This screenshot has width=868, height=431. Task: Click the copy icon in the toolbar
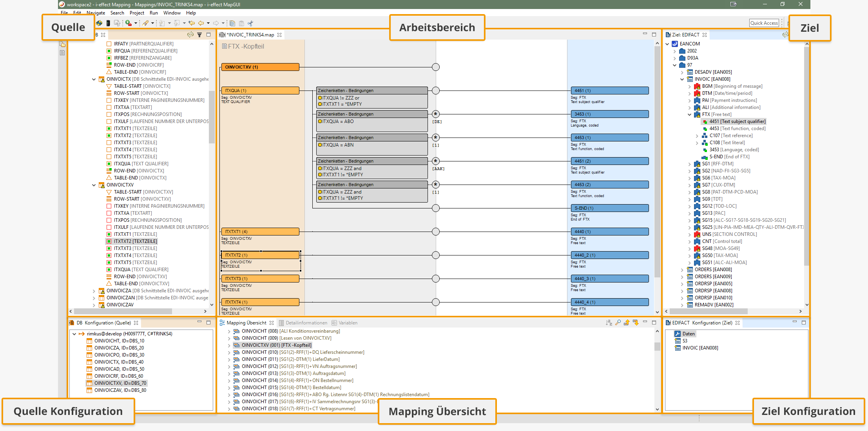(232, 23)
